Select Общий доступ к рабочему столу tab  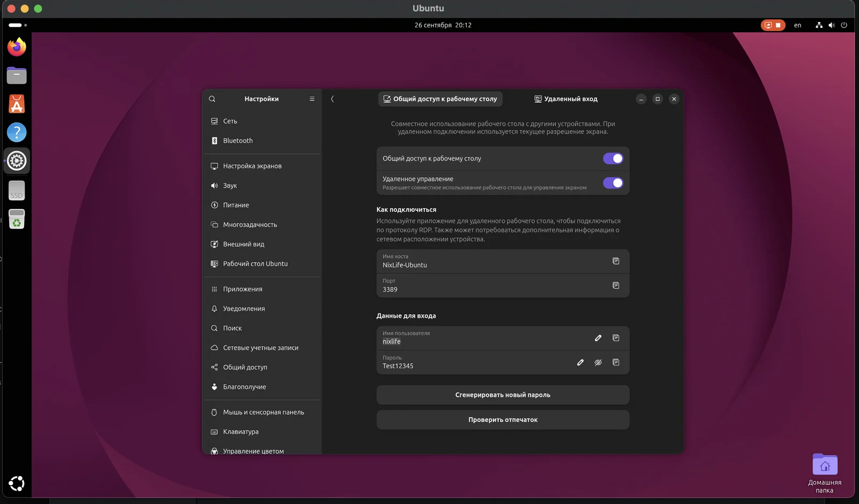point(440,99)
